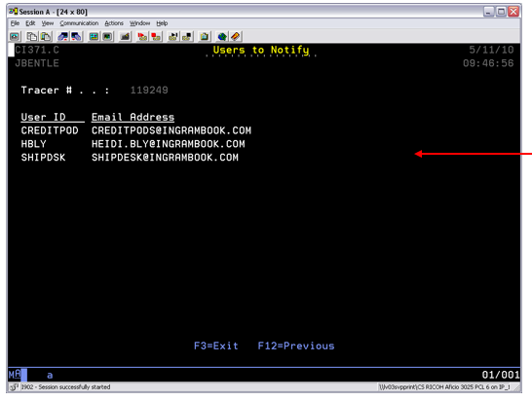Click the clipboard support toolbar icon
Screen dimensions: 532x401
point(205,36)
